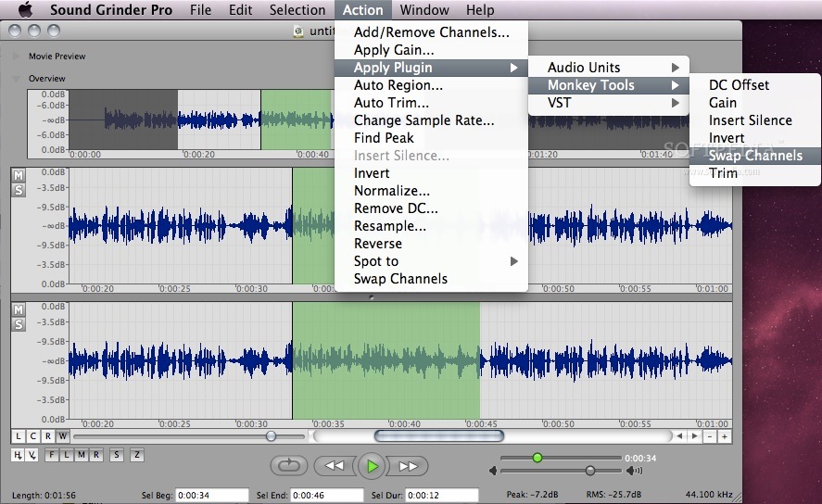Click the L button beside F
This screenshot has width=822, height=504.
66,455
